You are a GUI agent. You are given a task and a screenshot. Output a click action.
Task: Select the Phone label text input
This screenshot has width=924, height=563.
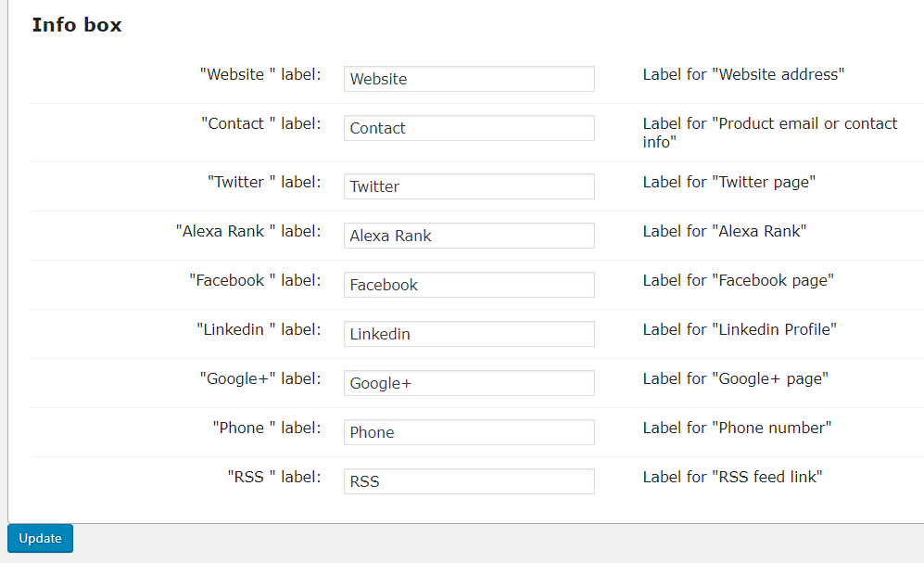click(468, 432)
